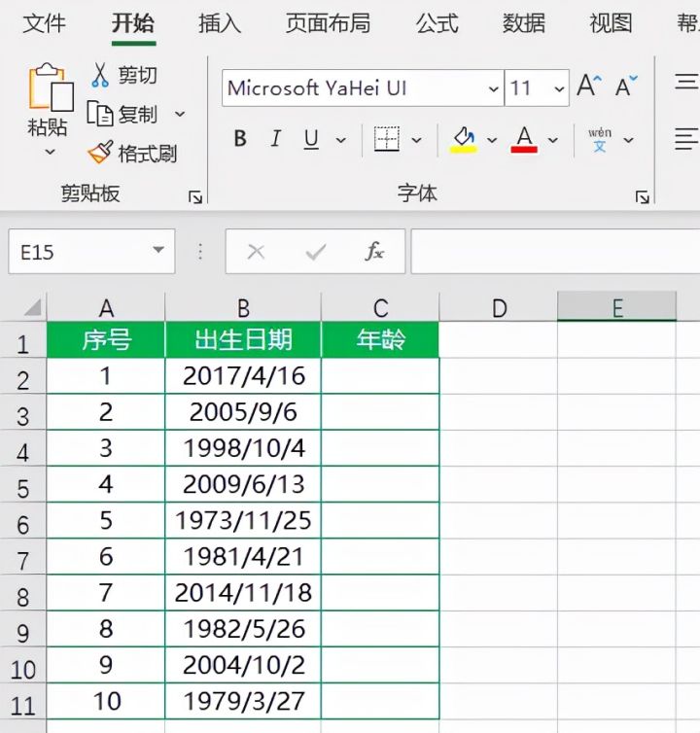Increase font size with large A
Viewport: 700px width, 733px height.
(589, 86)
